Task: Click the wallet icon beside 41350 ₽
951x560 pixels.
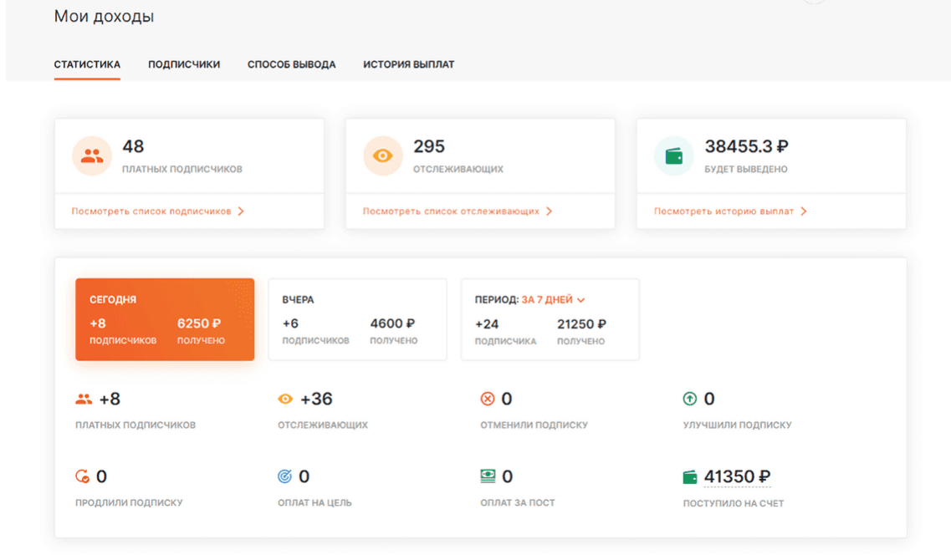Action: coord(690,477)
